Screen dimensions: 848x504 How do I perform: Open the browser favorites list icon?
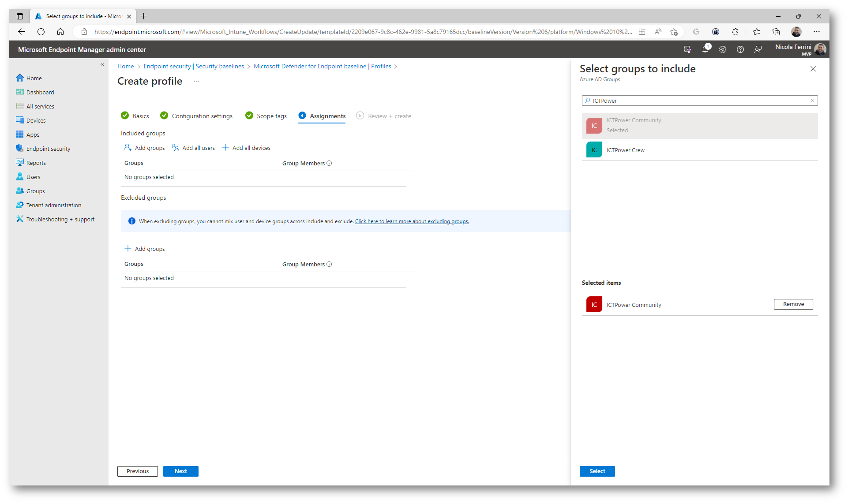click(x=757, y=32)
